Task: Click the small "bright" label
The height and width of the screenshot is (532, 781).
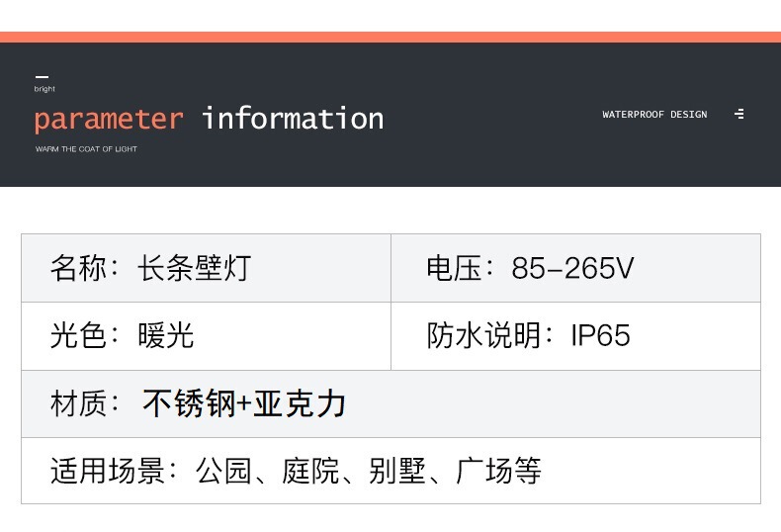Action: (x=44, y=89)
